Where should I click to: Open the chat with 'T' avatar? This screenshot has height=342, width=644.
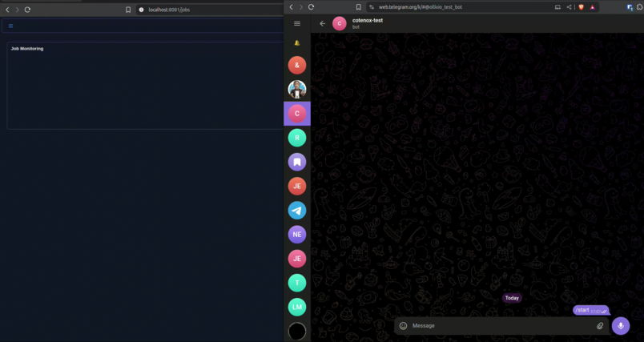297,283
